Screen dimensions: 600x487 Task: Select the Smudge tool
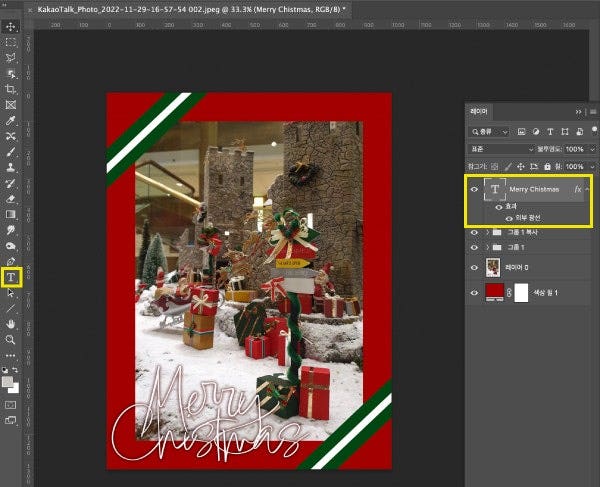coord(11,230)
